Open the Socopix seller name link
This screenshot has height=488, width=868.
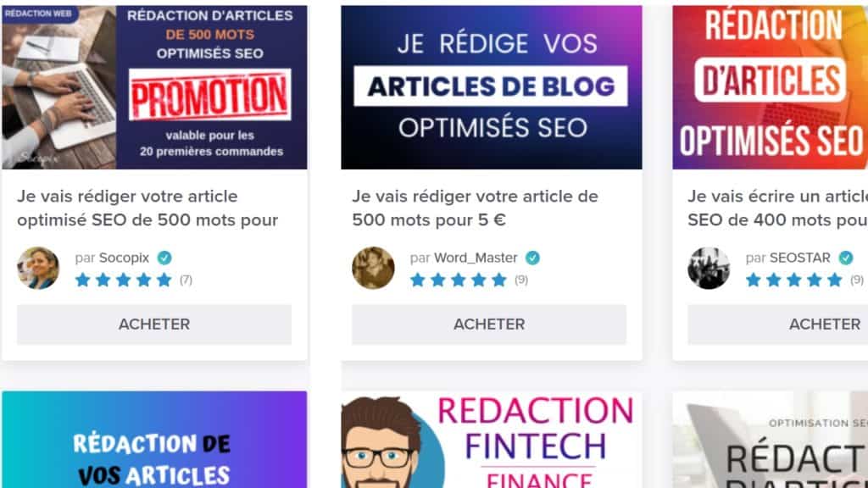click(x=124, y=258)
